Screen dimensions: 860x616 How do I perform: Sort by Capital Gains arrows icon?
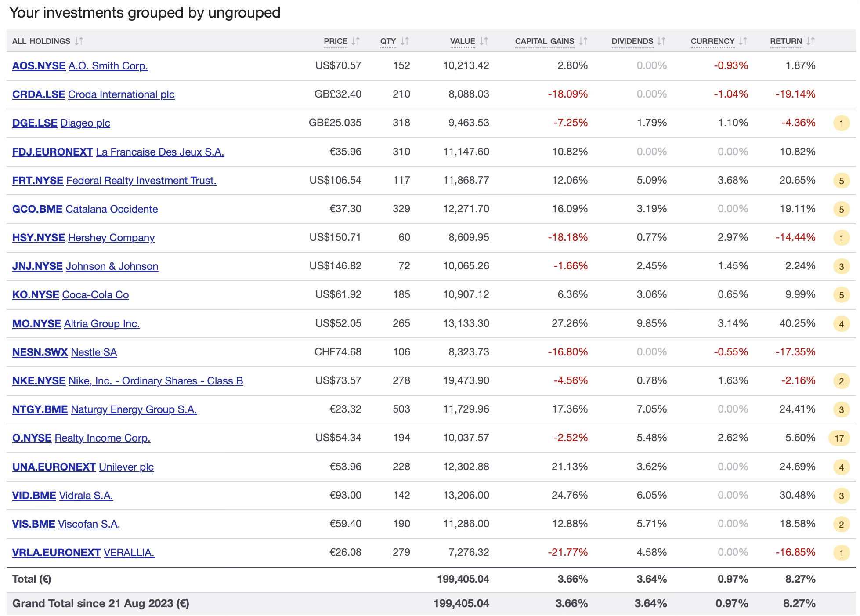[x=583, y=41]
